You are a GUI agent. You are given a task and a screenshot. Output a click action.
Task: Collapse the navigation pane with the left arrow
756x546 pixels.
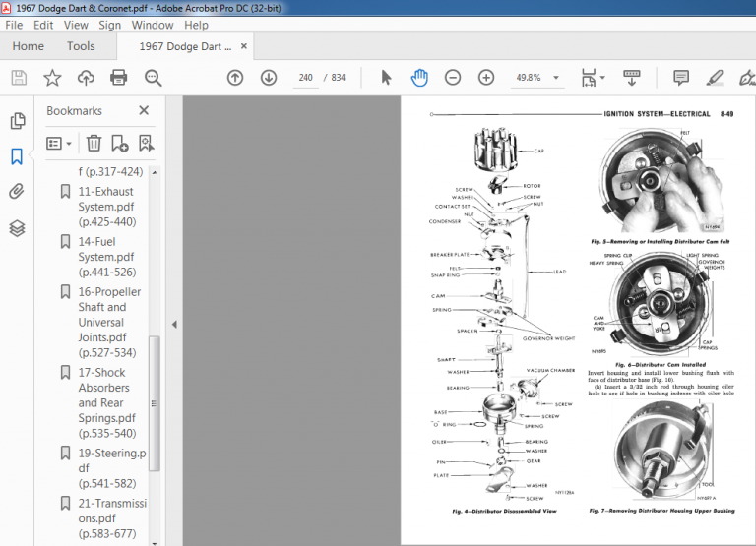pyautogui.click(x=174, y=325)
